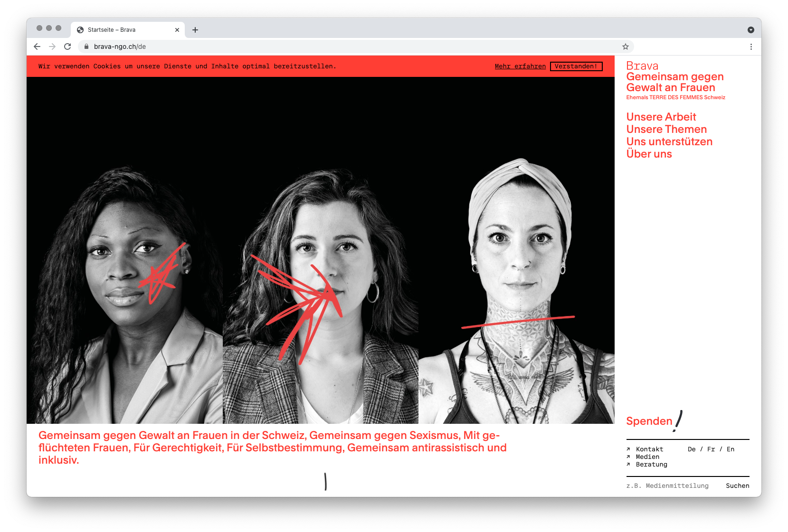
Task: Open the Über uns menu item
Action: click(x=649, y=154)
